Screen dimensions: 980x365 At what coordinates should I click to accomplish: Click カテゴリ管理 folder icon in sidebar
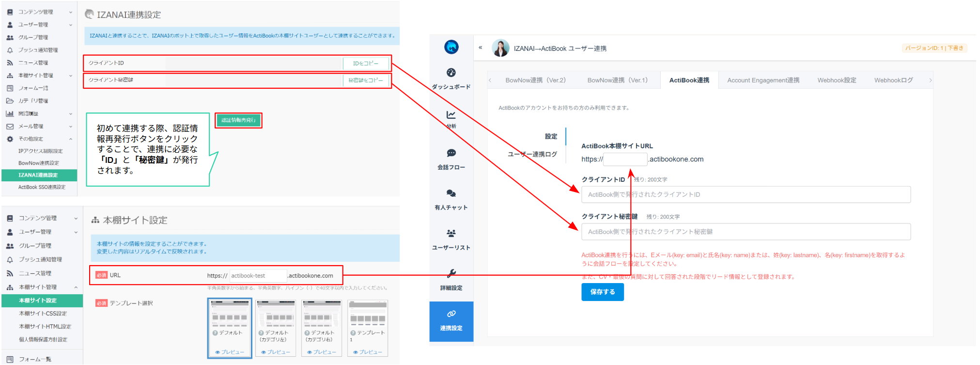(x=10, y=101)
